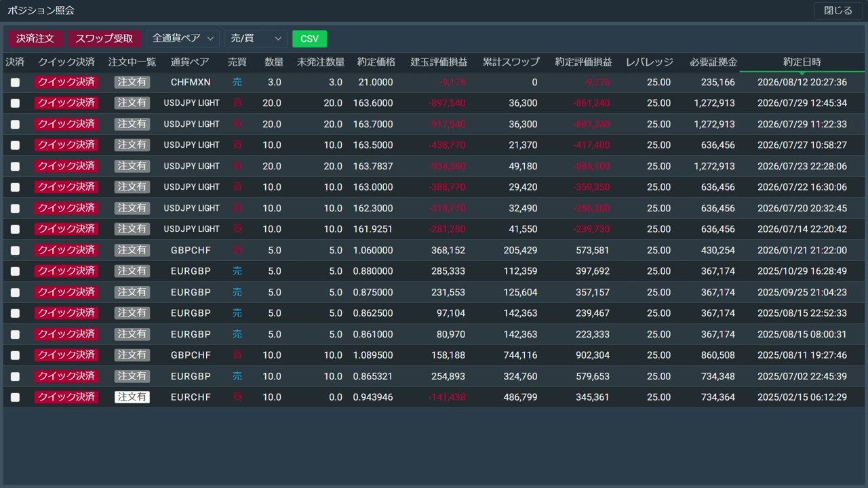Sort by 未発注数量 column header

click(321, 62)
